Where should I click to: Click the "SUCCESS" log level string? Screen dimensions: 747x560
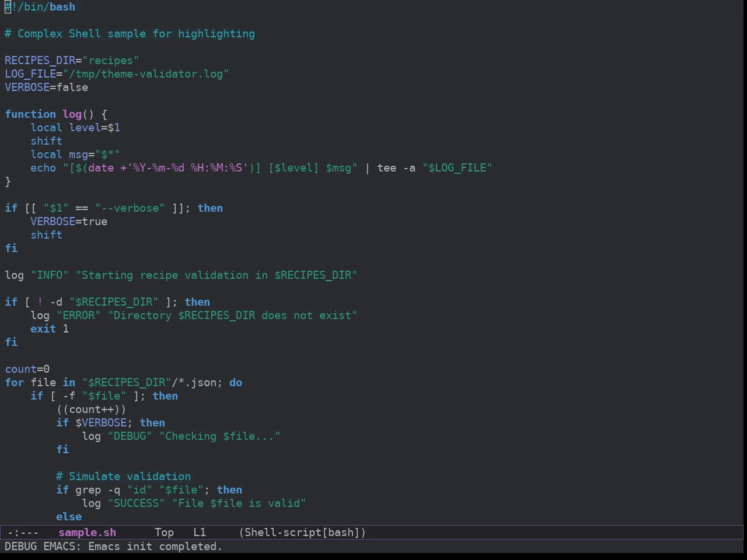(137, 503)
